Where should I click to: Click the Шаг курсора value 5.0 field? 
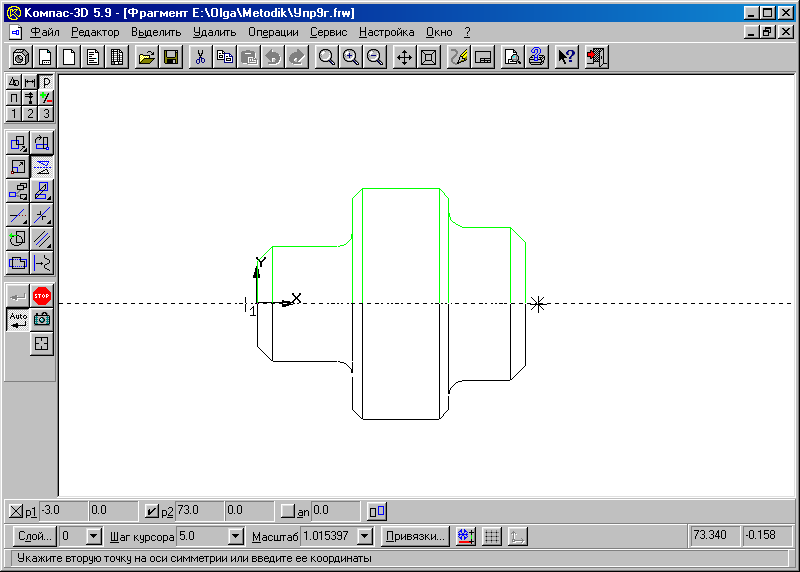(x=202, y=536)
